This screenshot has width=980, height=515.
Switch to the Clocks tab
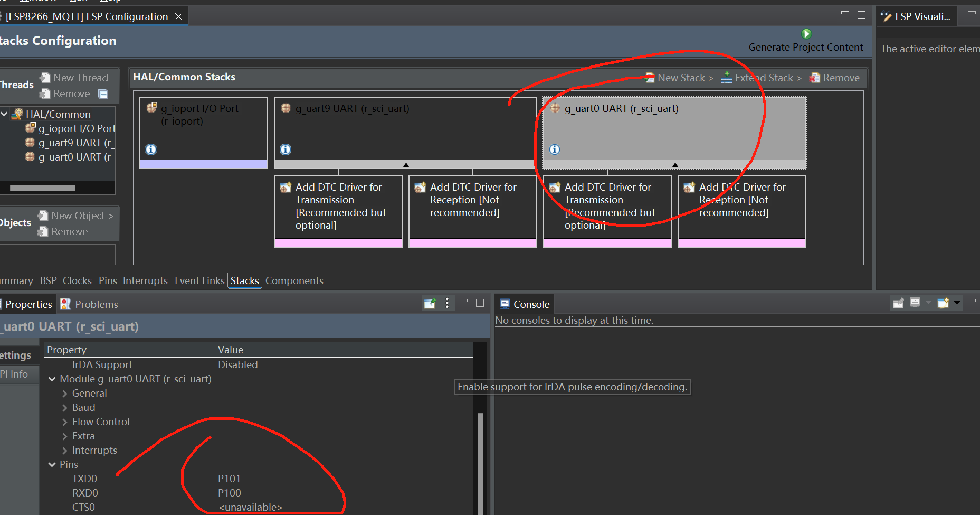pyautogui.click(x=77, y=281)
